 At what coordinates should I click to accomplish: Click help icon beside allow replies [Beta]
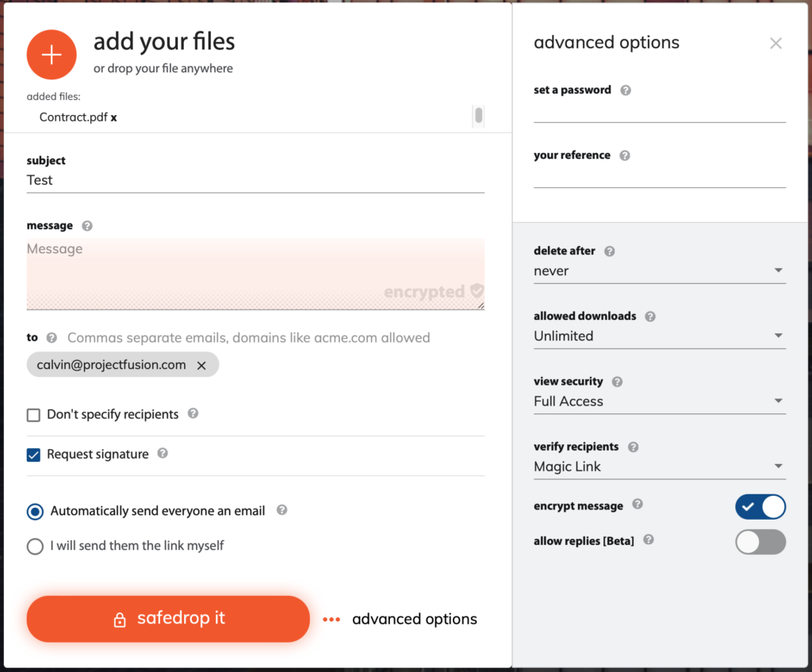pos(649,540)
